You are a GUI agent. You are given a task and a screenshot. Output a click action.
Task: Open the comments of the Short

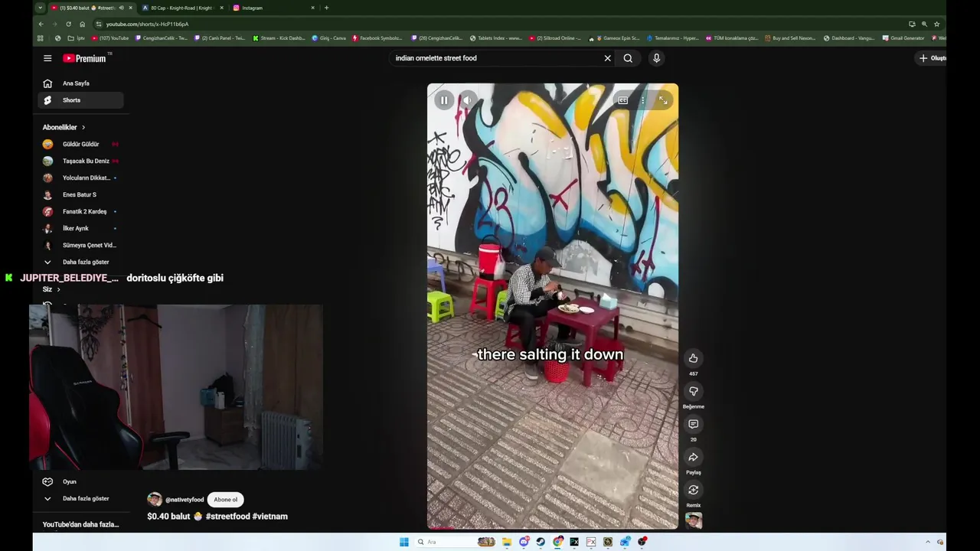(693, 424)
